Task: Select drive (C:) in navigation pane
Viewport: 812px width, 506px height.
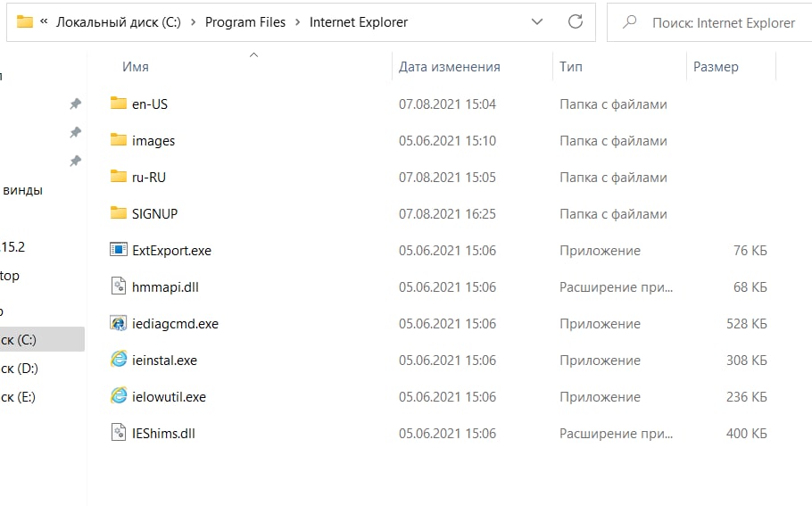Action: tap(42, 339)
